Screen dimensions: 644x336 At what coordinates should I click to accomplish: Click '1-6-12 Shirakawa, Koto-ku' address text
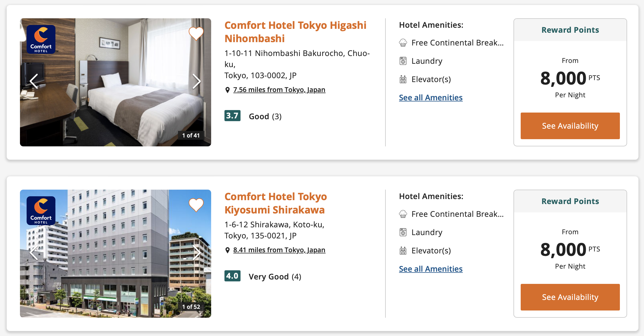[274, 225]
